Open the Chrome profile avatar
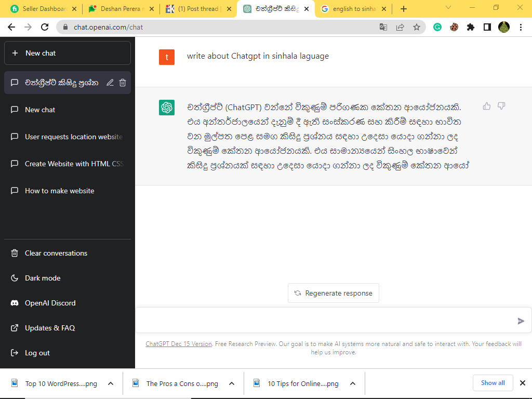Image resolution: width=532 pixels, height=399 pixels. click(504, 27)
